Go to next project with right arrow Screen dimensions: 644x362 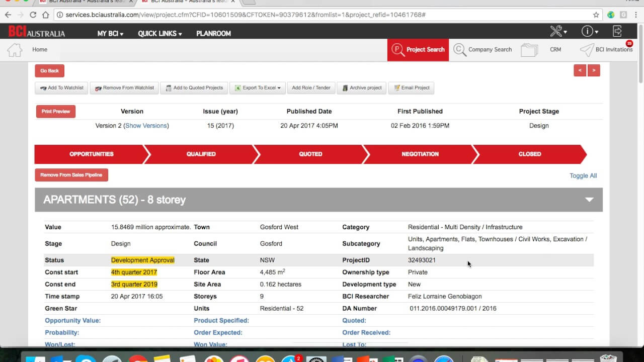click(594, 70)
